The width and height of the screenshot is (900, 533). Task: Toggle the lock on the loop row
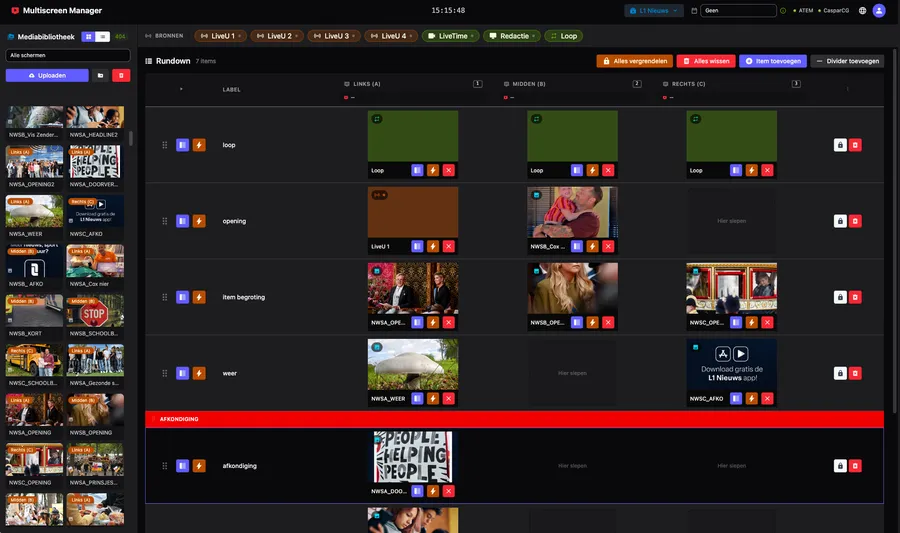(x=840, y=145)
